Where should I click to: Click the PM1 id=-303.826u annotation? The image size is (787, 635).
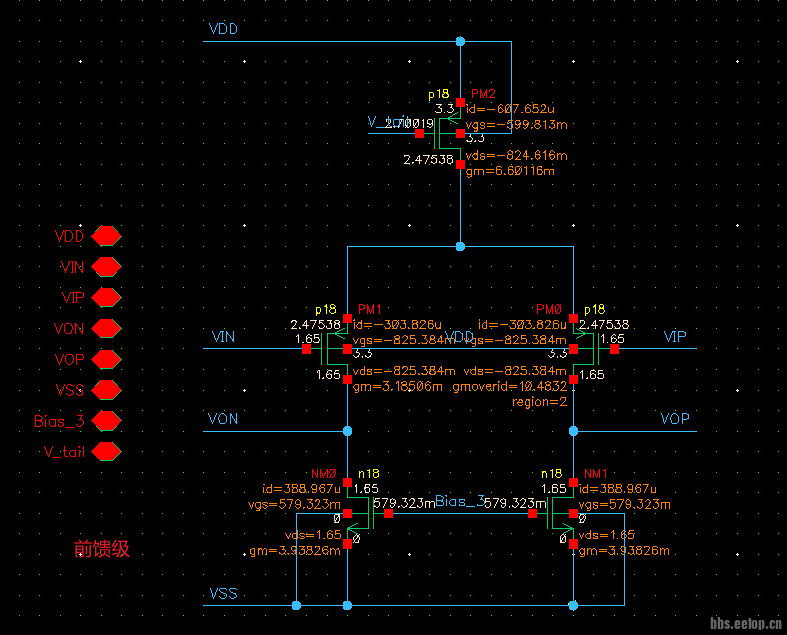(x=397, y=324)
